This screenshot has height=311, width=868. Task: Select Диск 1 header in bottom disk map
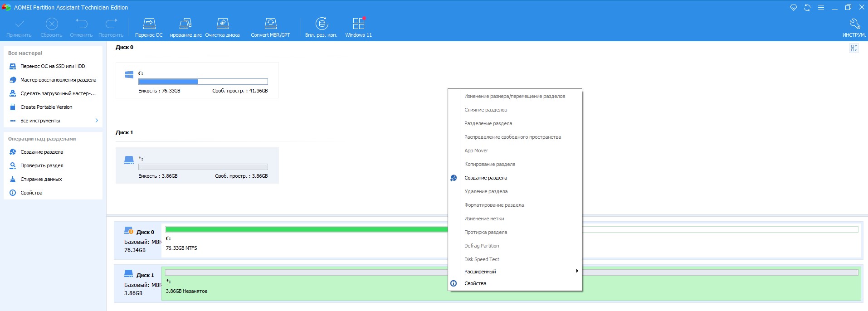point(139,284)
